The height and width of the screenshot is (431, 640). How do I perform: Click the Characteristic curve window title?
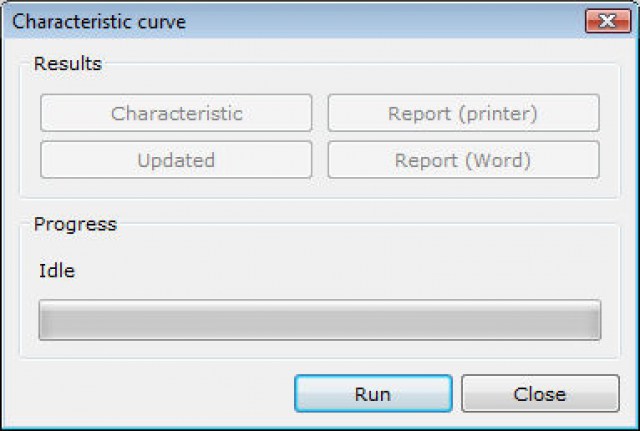click(99, 20)
